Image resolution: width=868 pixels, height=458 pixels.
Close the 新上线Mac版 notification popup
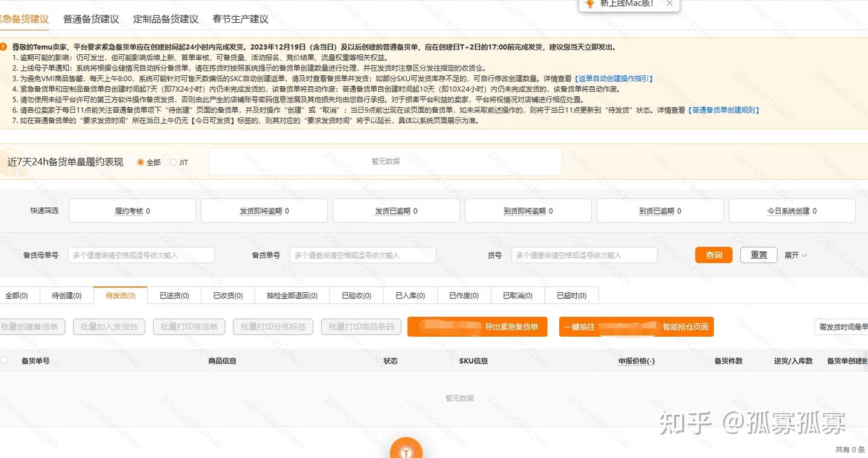669,3
